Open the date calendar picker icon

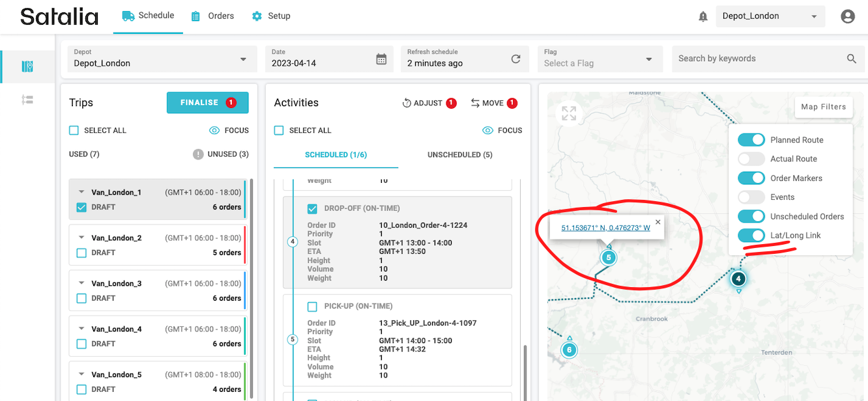(x=381, y=59)
